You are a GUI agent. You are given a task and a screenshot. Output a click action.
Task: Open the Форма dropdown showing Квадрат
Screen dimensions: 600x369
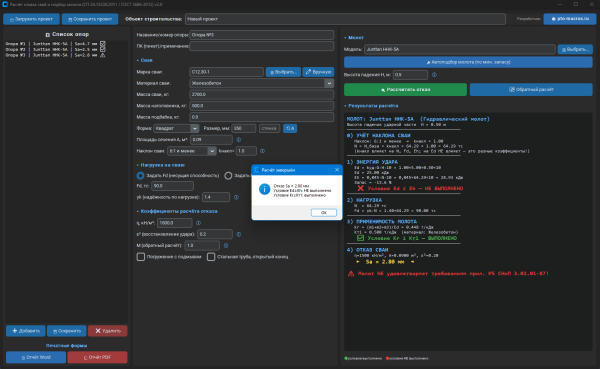coord(176,128)
